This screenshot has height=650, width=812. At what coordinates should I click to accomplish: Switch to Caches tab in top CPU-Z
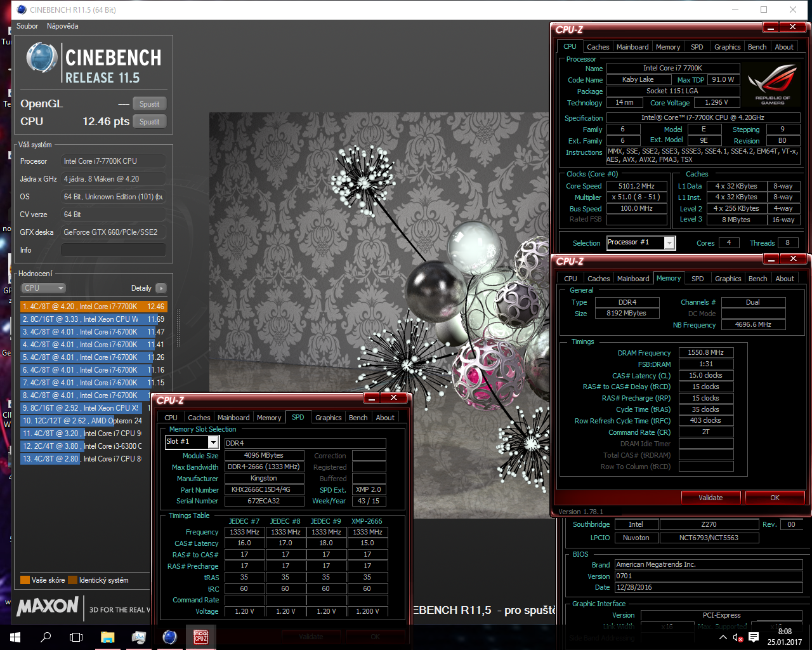tap(598, 47)
